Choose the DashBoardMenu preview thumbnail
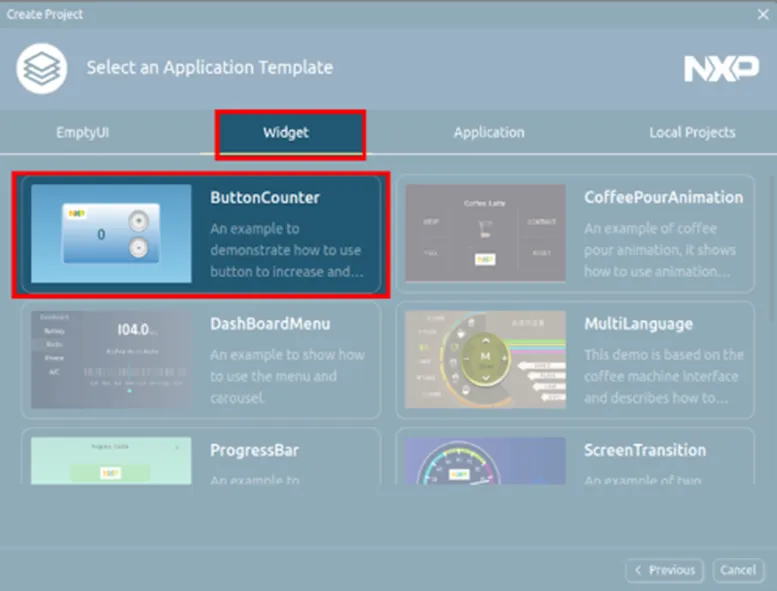Screen dimensions: 777x591 coord(111,359)
